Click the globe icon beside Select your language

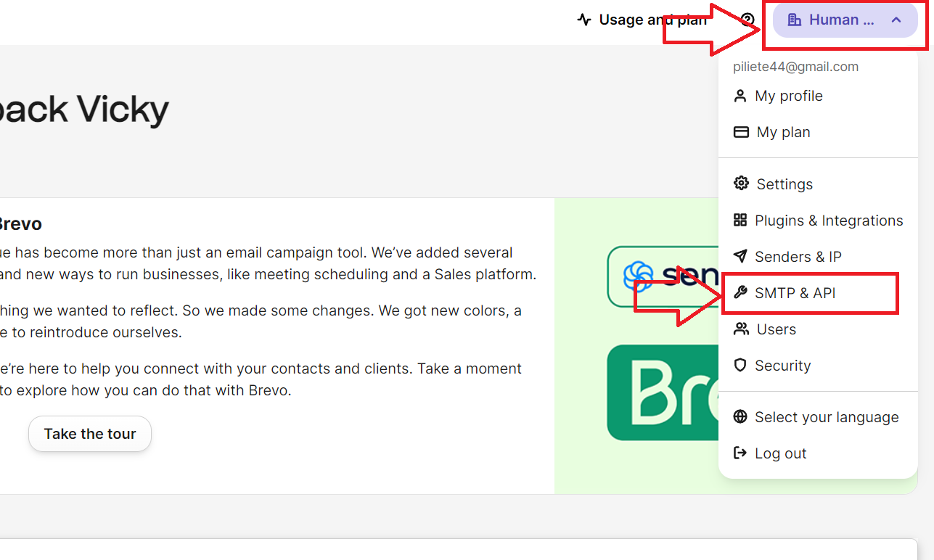coord(740,417)
